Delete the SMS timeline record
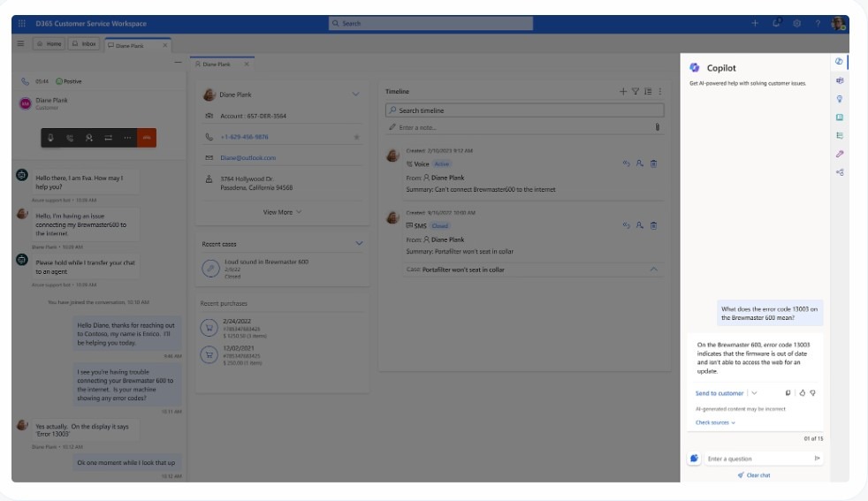 pyautogui.click(x=654, y=225)
